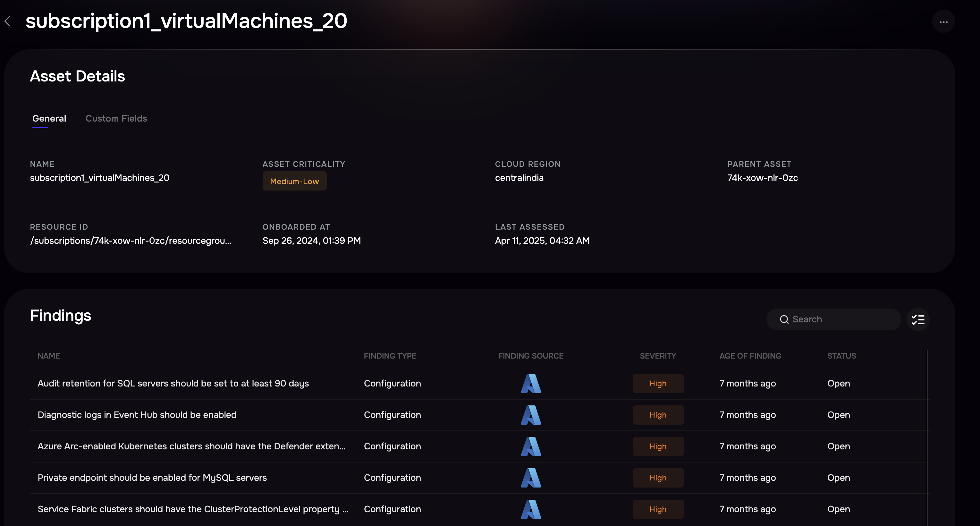Click Open status in Diagnostic logs row
Viewport: 980px width, 526px height.
pos(839,415)
